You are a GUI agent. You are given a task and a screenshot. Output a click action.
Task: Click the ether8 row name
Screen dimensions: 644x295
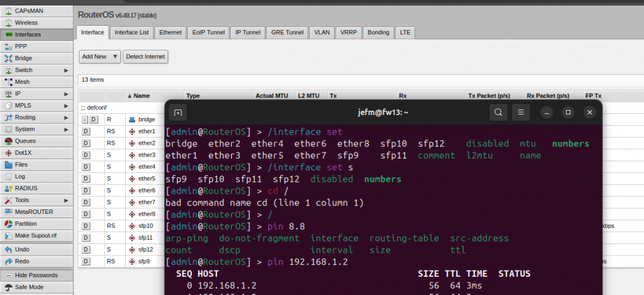pyautogui.click(x=147, y=214)
